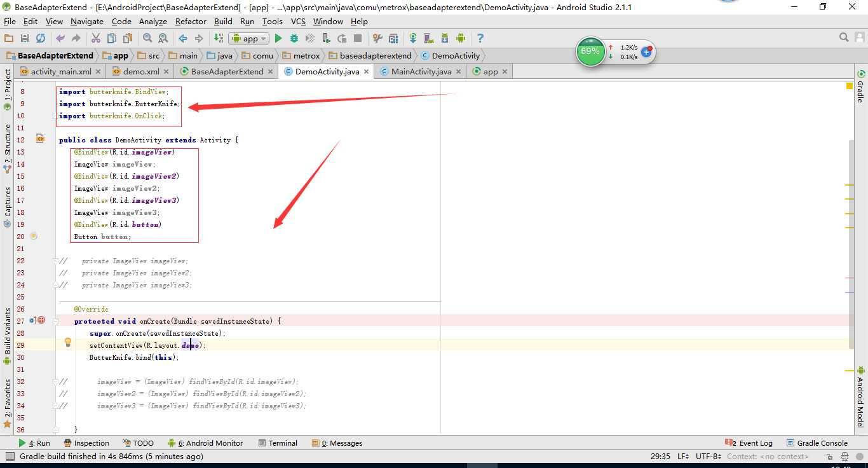Click the tool windows quick-access corner icon

[x=9, y=457]
